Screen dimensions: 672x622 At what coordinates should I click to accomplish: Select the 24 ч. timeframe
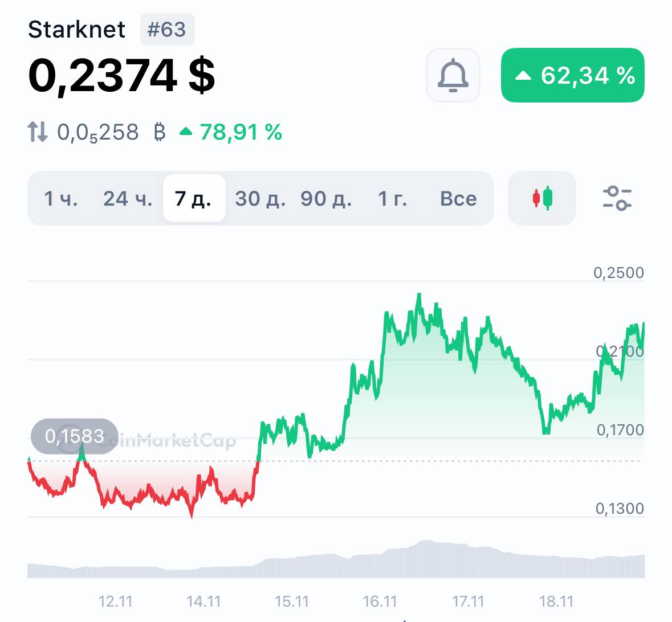point(128,198)
